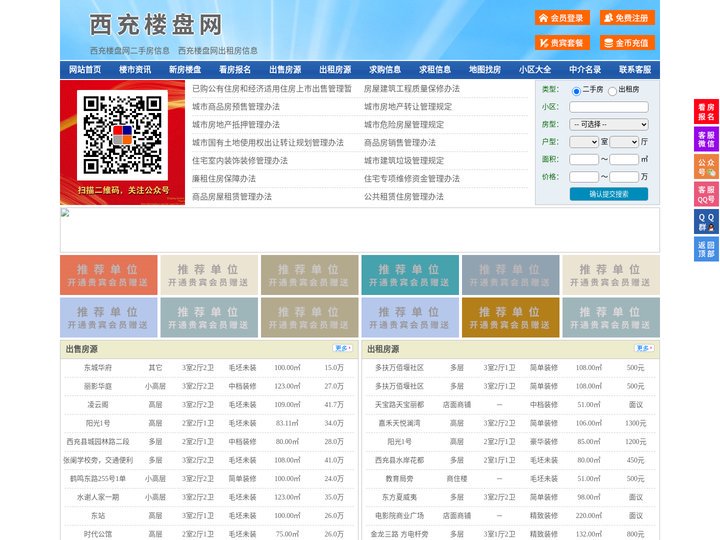The image size is (720, 540).
Task: Open the 联系客服 nav item
Action: point(635,70)
